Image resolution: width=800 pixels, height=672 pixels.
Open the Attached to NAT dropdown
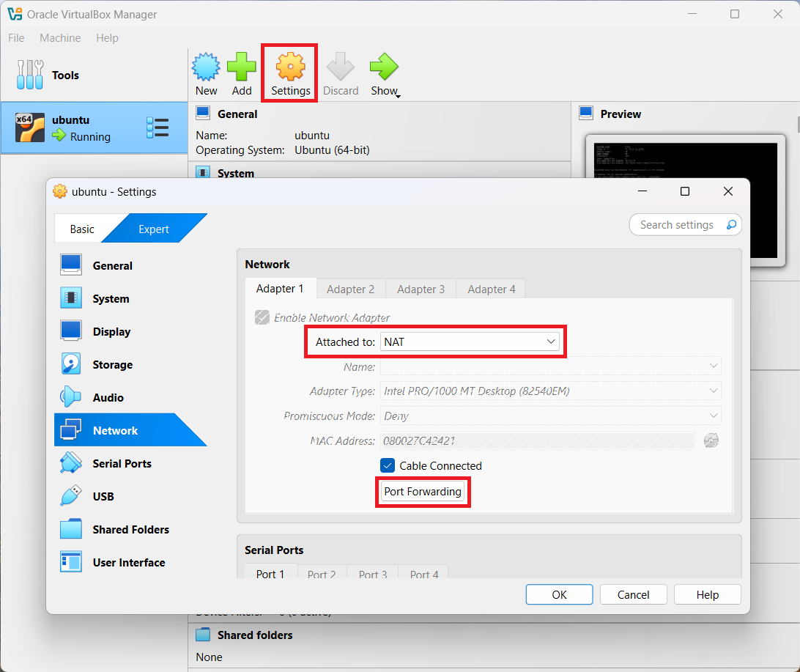470,342
